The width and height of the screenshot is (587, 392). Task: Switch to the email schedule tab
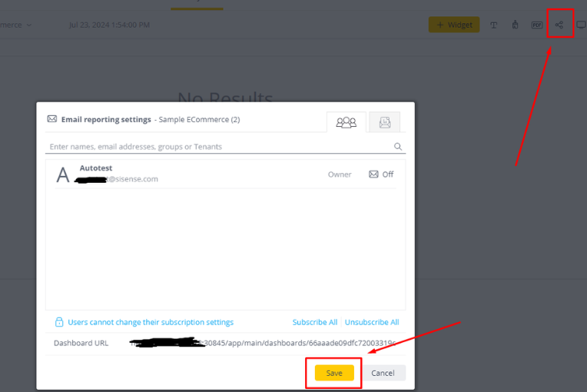coord(384,121)
